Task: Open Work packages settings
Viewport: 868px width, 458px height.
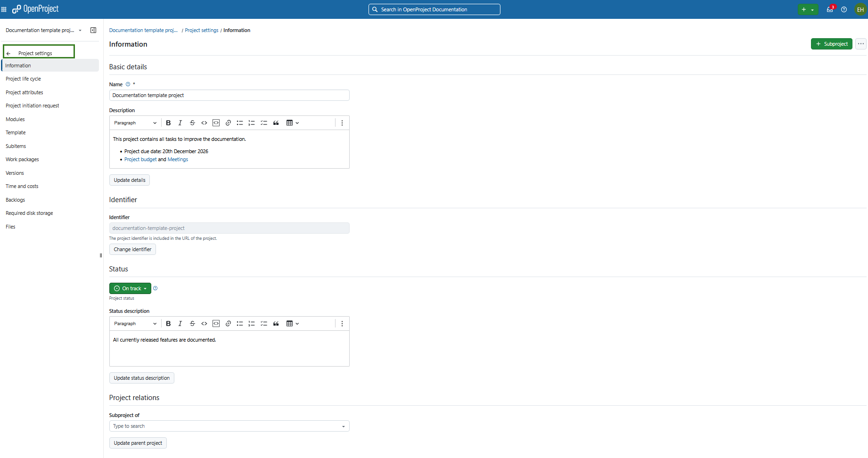Action: click(x=50, y=159)
